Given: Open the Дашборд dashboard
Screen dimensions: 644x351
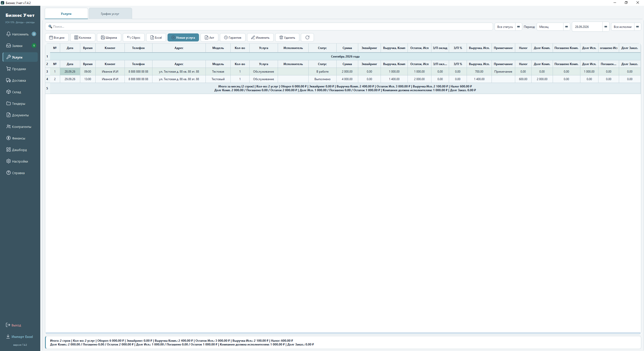Looking at the screenshot, I should 20,150.
